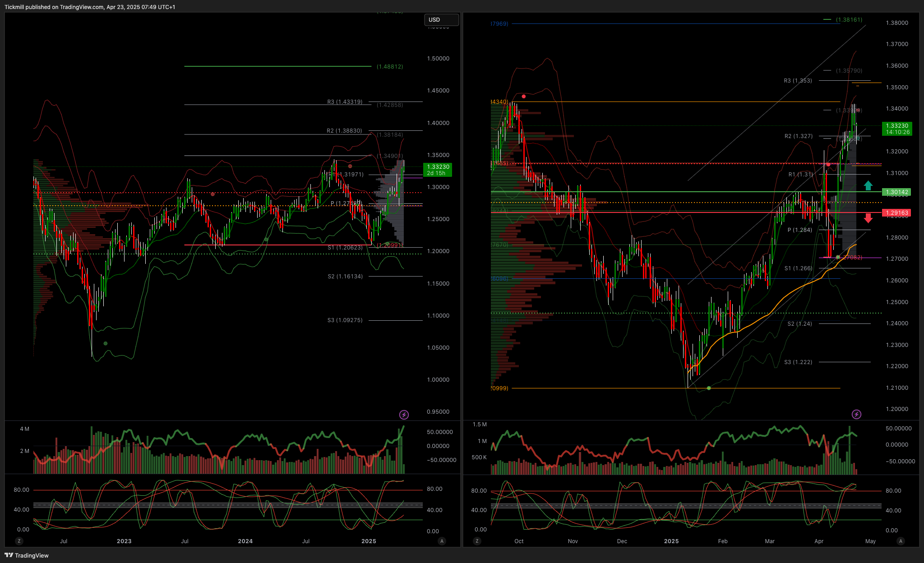Click the 1.5 M volume scale label
The image size is (924, 563).
[480, 425]
